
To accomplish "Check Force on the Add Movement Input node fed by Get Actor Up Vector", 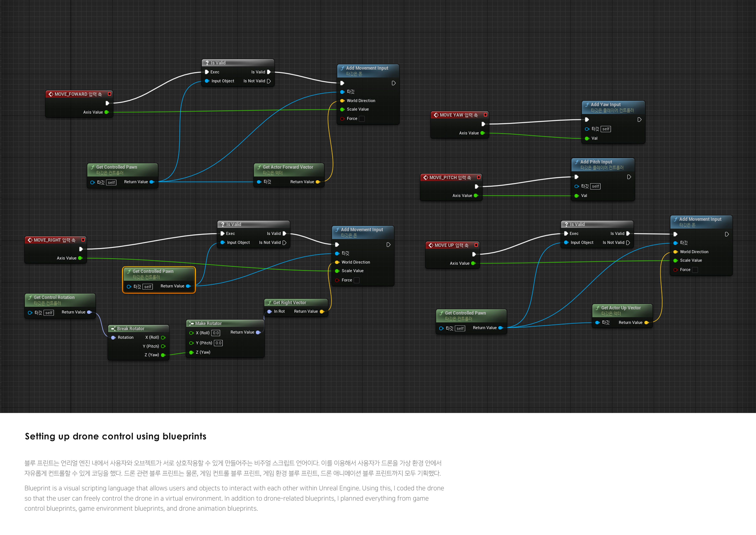I will coord(695,270).
